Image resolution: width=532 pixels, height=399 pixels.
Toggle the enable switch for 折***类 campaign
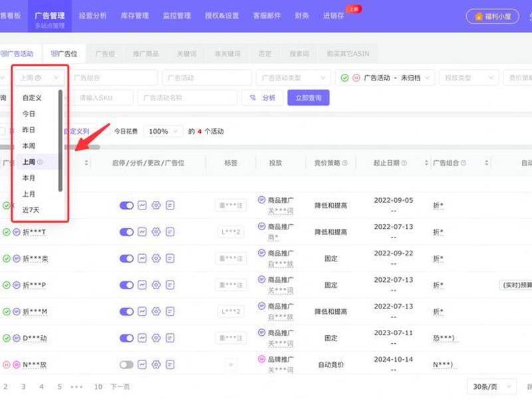coord(126,259)
